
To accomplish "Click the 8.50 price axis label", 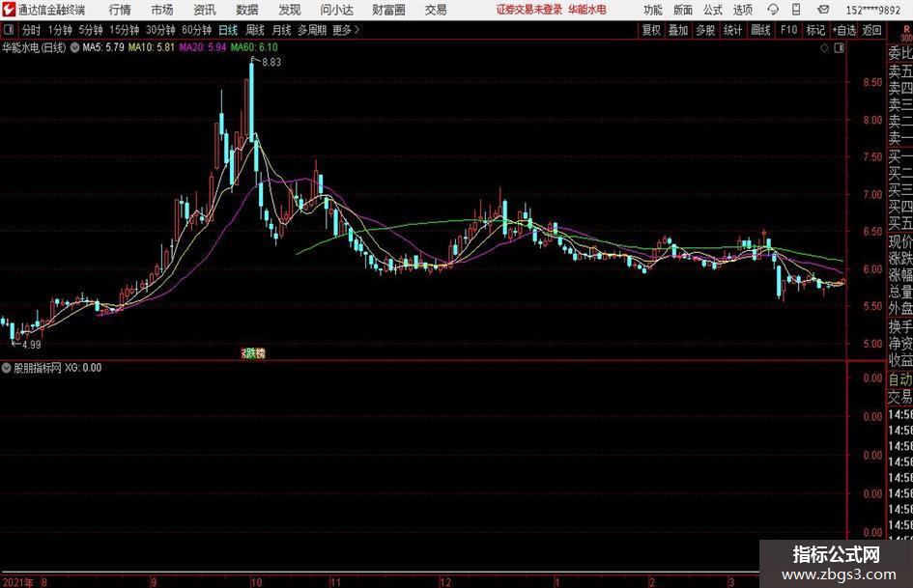I will coord(872,82).
